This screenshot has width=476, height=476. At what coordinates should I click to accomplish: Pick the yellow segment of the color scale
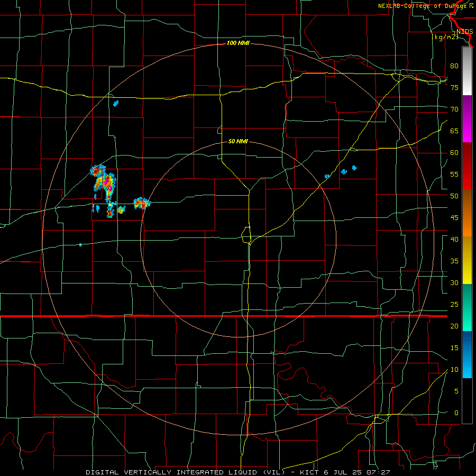click(467, 260)
